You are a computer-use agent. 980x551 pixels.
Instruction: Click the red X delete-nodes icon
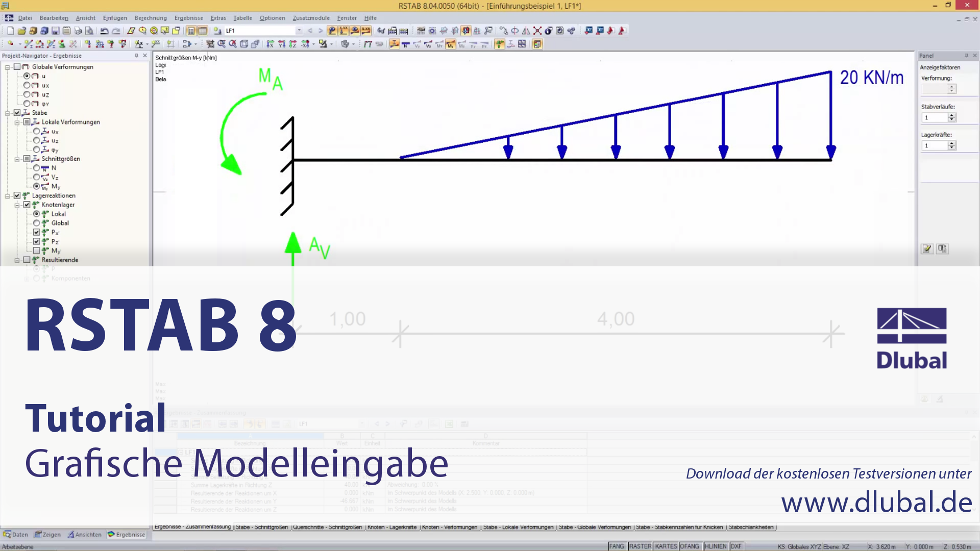pyautogui.click(x=537, y=31)
